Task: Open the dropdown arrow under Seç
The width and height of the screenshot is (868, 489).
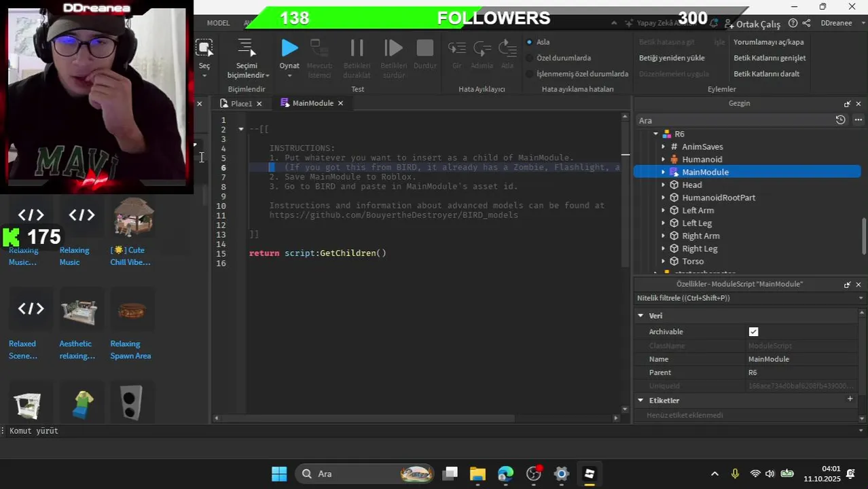Action: click(204, 75)
